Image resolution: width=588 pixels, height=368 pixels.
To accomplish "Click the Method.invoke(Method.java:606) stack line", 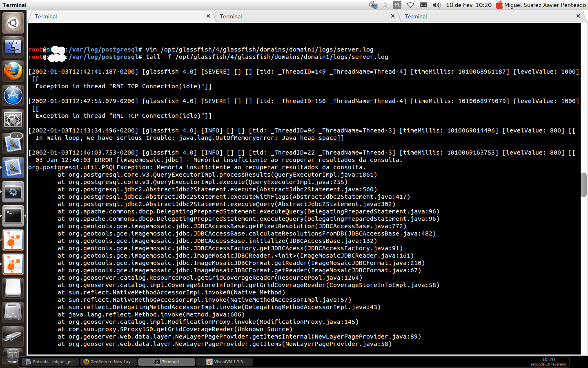I will (151, 314).
